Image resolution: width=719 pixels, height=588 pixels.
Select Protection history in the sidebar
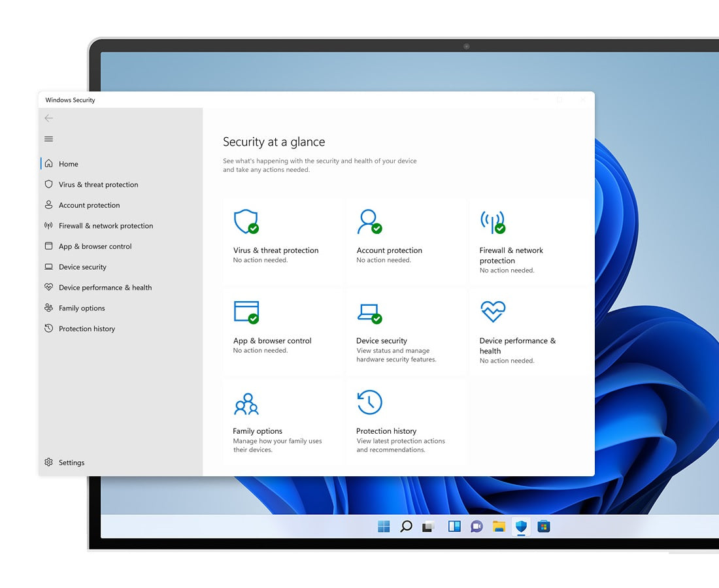pyautogui.click(x=86, y=329)
